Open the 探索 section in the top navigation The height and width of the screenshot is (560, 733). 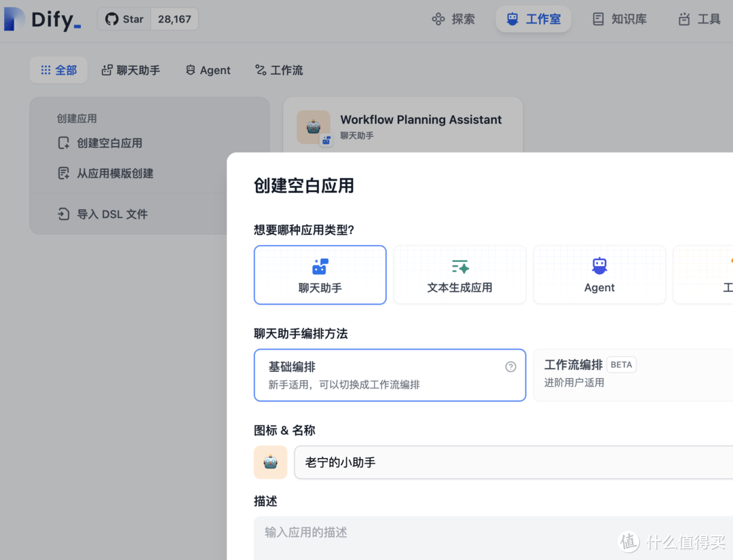pos(453,19)
